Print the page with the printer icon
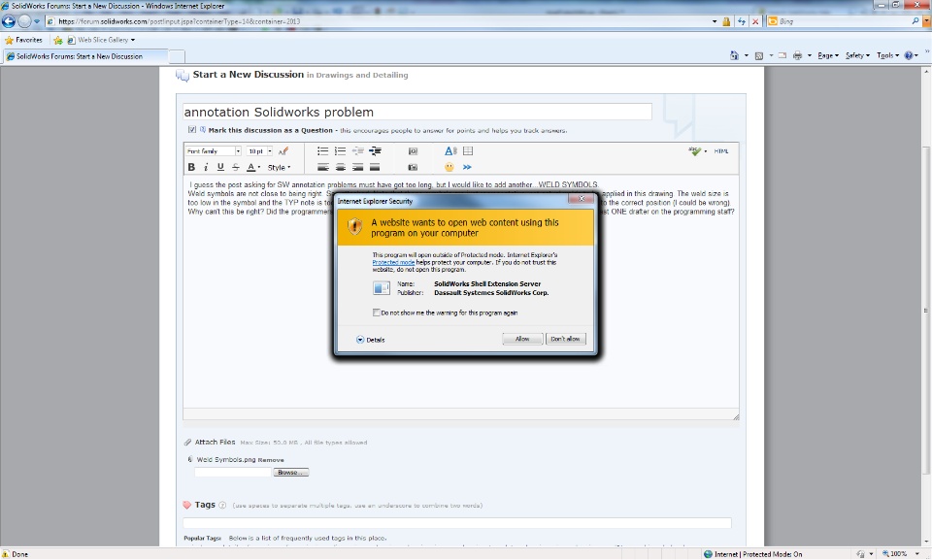Image resolution: width=932 pixels, height=560 pixels. point(798,55)
